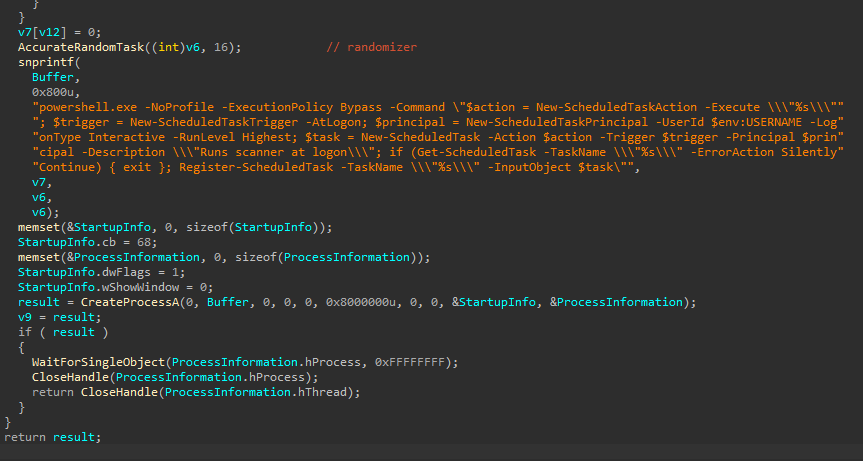Click New-ScheduledTaskTrigger in the string

pos(214,122)
